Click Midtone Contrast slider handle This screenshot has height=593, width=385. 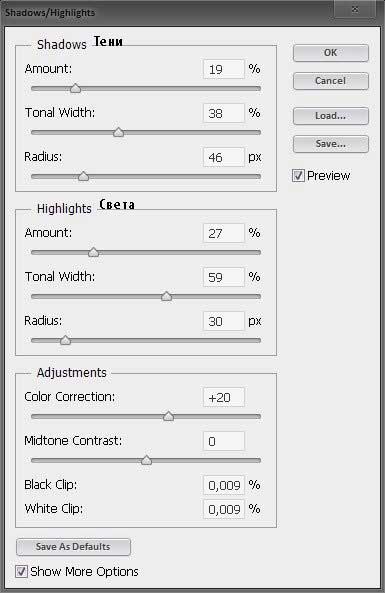coord(146,460)
